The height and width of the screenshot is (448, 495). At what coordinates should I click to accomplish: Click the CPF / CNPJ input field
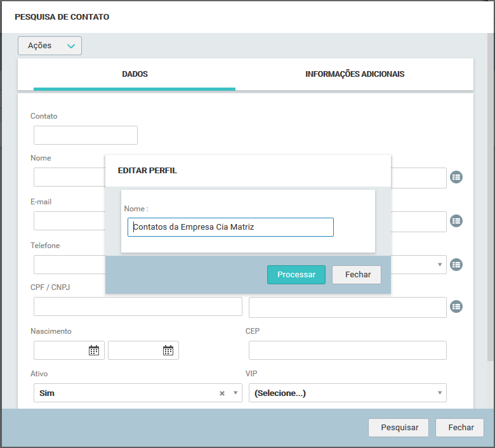point(138,306)
